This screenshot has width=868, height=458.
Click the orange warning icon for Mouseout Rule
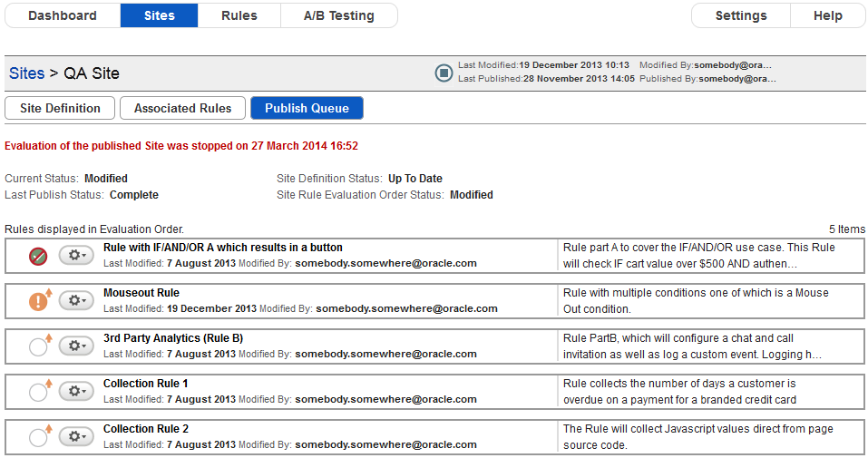38,302
